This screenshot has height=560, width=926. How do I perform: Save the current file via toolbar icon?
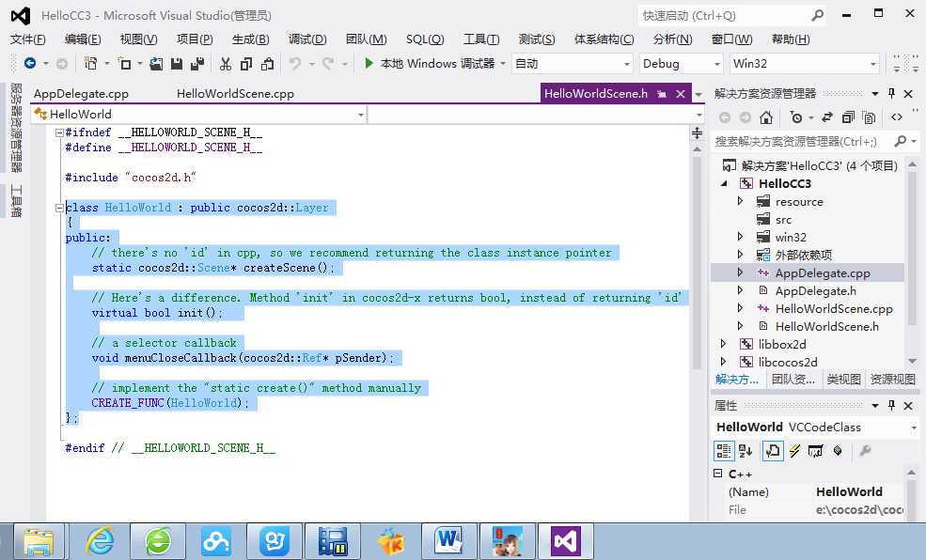point(177,63)
